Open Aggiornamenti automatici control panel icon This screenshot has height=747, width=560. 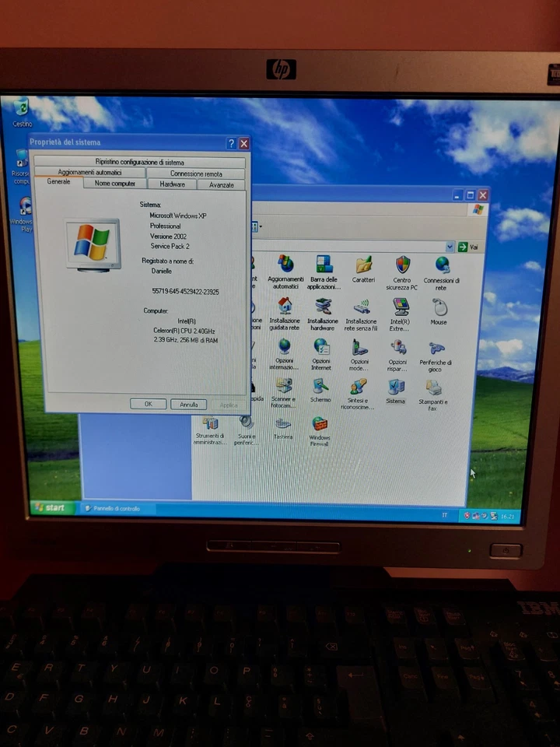pos(285,272)
